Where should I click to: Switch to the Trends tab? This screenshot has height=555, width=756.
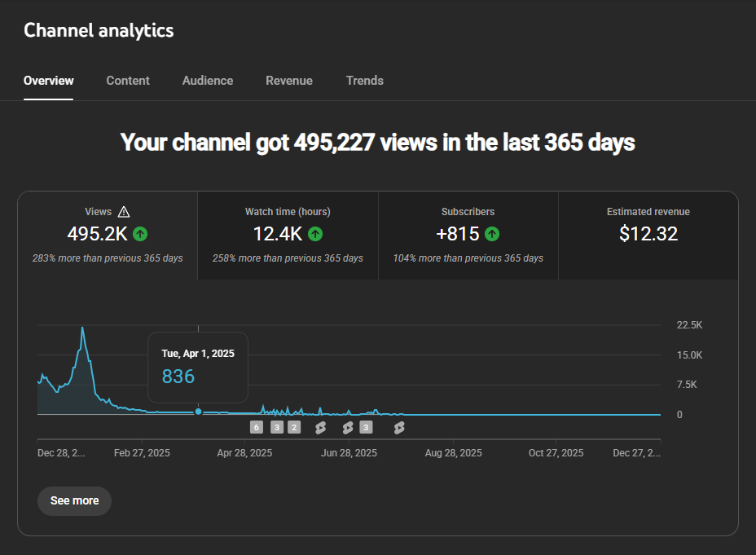364,81
